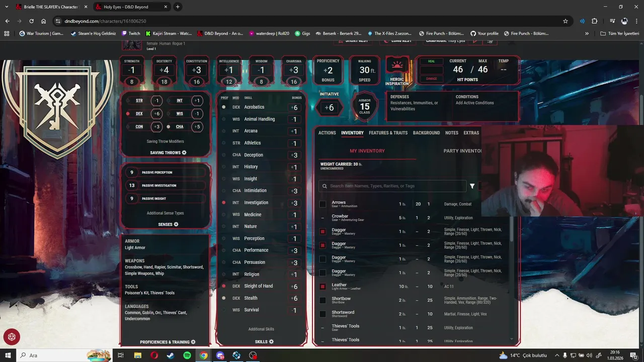Equip the Shortsword checkbox
The image size is (644, 362).
click(x=323, y=314)
